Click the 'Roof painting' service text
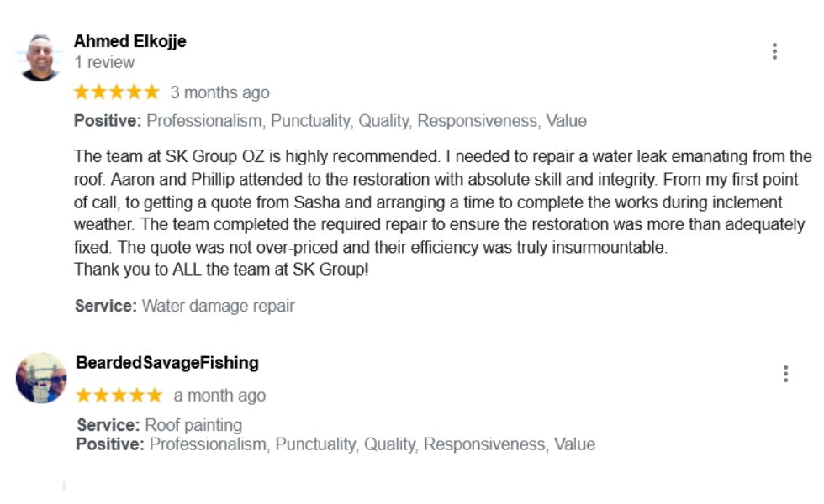 click(x=193, y=425)
